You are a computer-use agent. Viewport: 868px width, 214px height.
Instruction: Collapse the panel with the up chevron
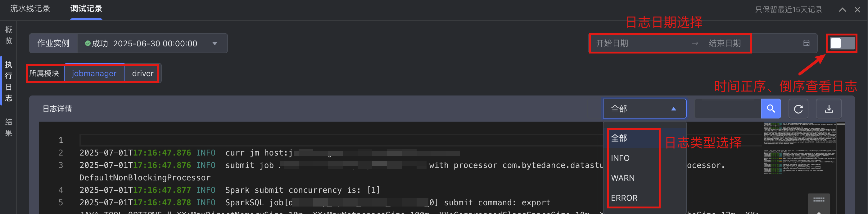point(842,9)
